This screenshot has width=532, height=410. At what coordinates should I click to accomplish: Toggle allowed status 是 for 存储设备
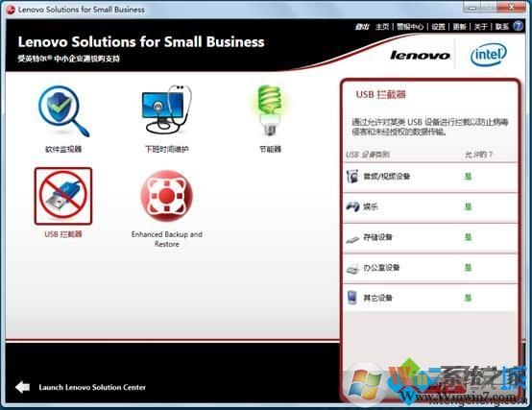pos(469,237)
